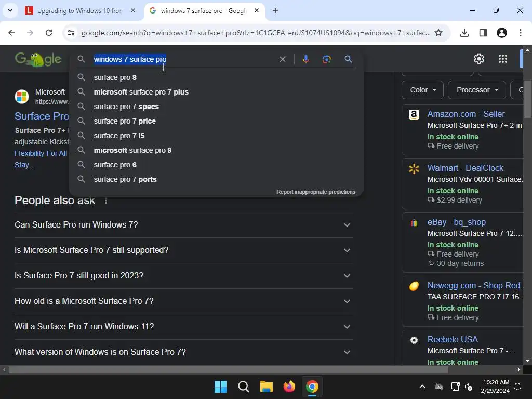
Task: Open the Surface Pro result title
Action: pyautogui.click(x=42, y=116)
